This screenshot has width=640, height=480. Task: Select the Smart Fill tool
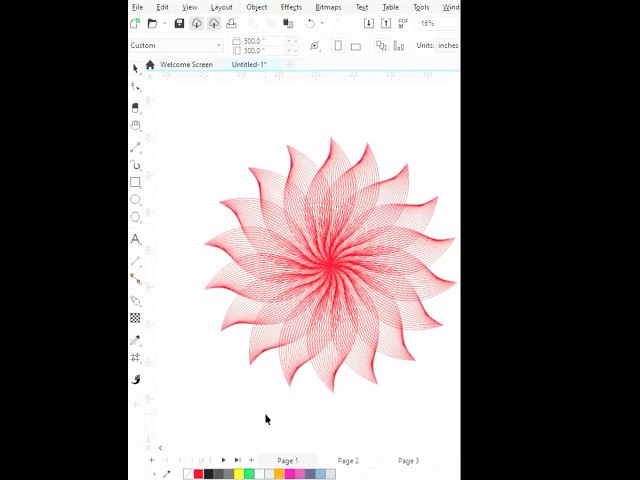coord(136,379)
